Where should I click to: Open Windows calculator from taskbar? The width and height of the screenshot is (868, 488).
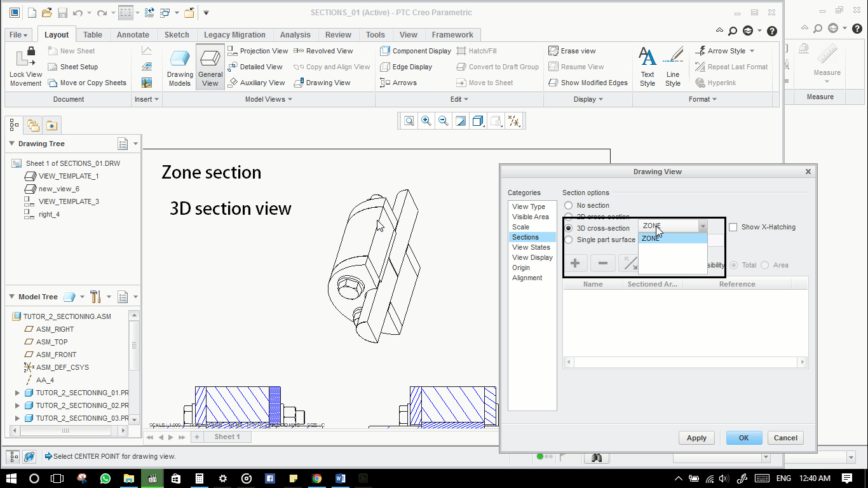coord(199,478)
